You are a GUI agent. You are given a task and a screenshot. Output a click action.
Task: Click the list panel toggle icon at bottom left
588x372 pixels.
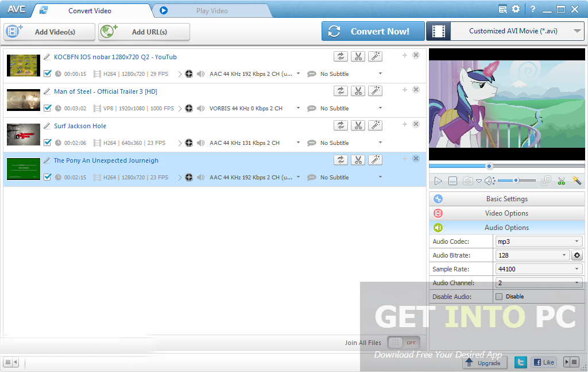click(x=10, y=362)
